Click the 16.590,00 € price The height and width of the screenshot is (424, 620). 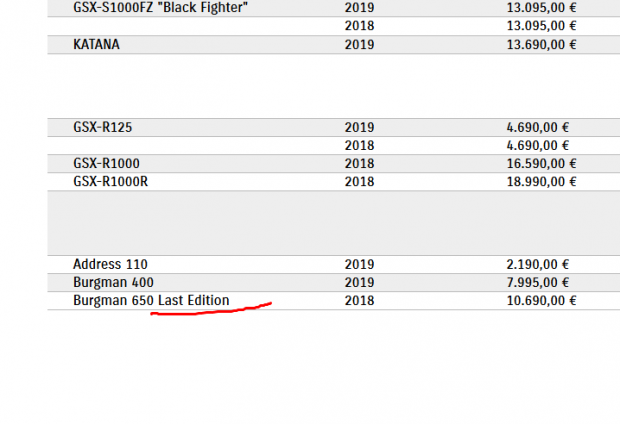click(x=541, y=163)
